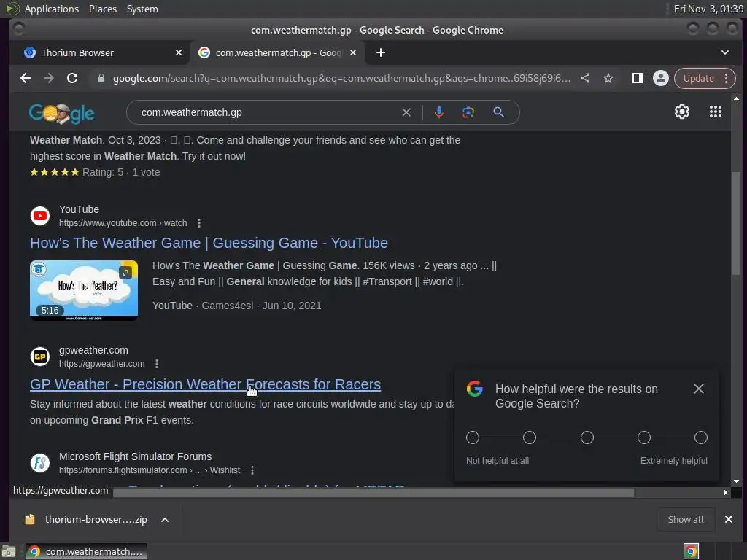
Task: Start voice search with microphone
Action: pyautogui.click(x=438, y=112)
